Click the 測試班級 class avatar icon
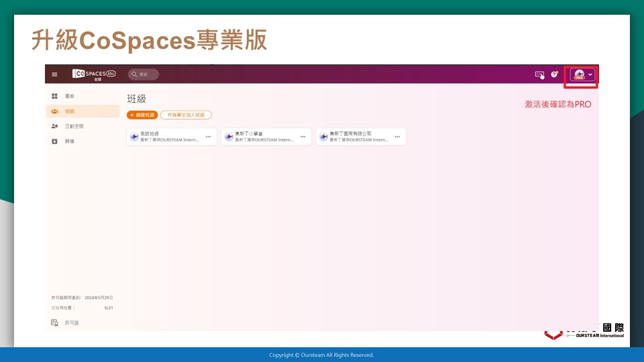The height and width of the screenshot is (362, 644). (x=134, y=137)
